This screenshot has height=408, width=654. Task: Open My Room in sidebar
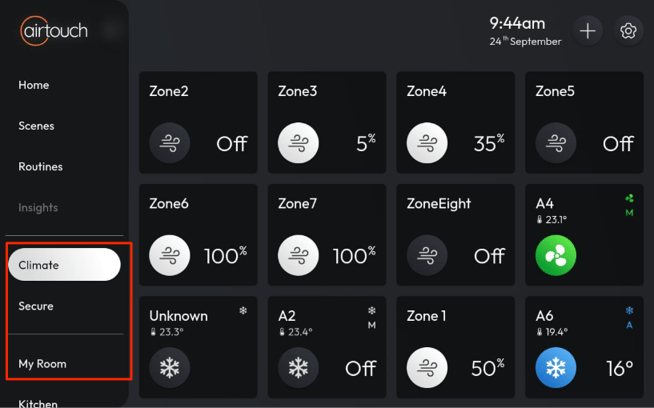tap(42, 363)
